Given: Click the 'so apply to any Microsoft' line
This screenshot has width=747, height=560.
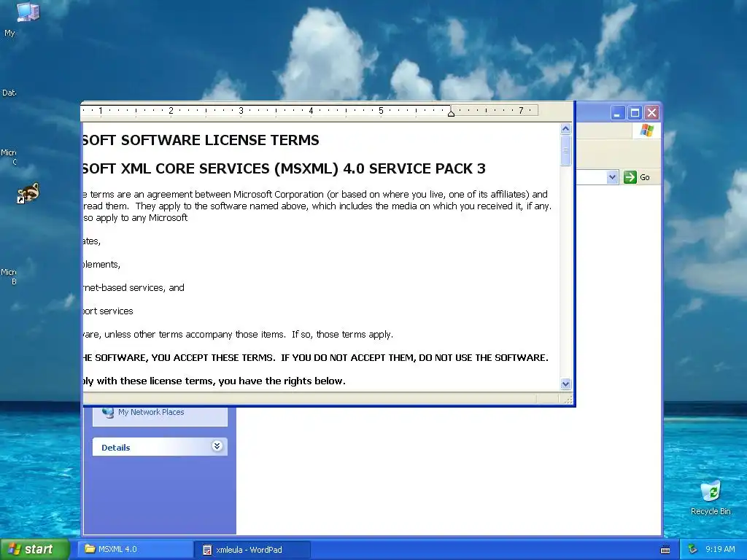Looking at the screenshot, I should point(135,218).
